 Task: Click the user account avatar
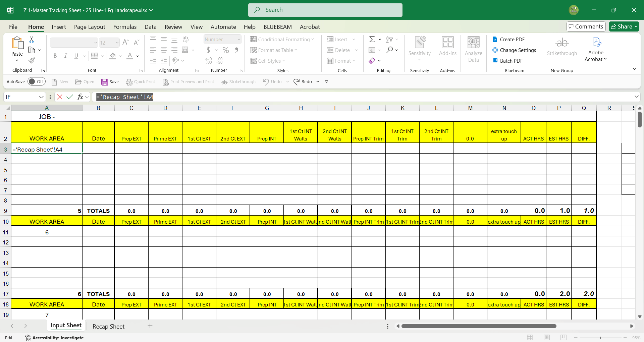click(574, 10)
